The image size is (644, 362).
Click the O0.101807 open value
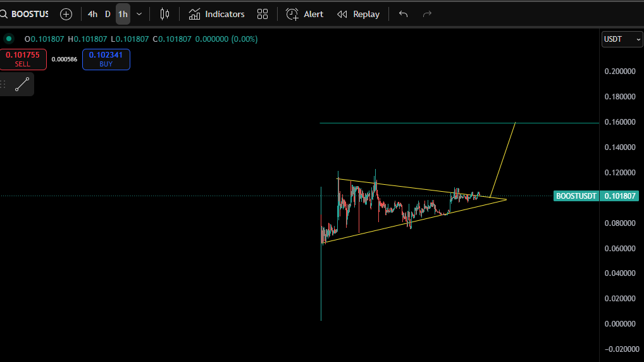coord(44,39)
